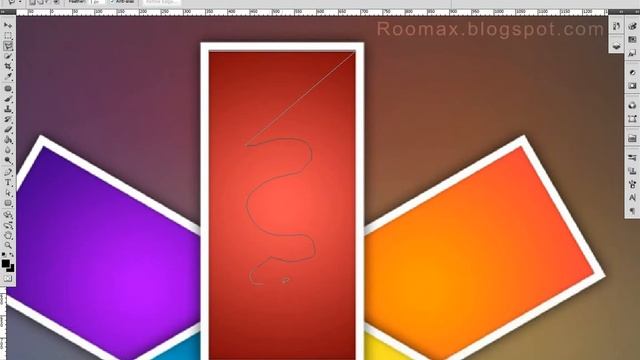Select the Eyedropper tool
The image size is (640, 360).
[8, 76]
